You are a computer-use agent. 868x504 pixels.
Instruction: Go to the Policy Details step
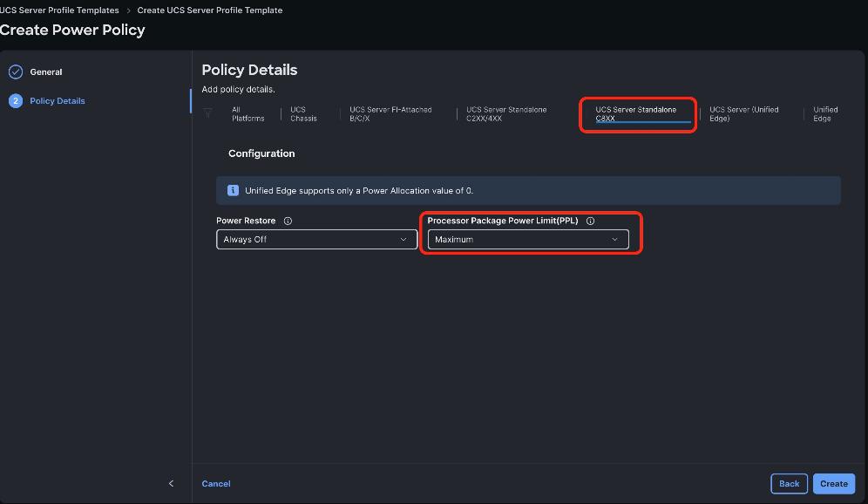(x=58, y=101)
